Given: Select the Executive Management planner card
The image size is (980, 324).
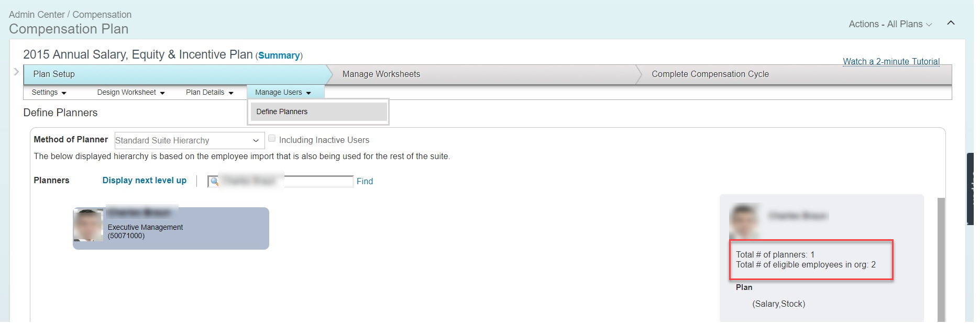Looking at the screenshot, I should (171, 228).
